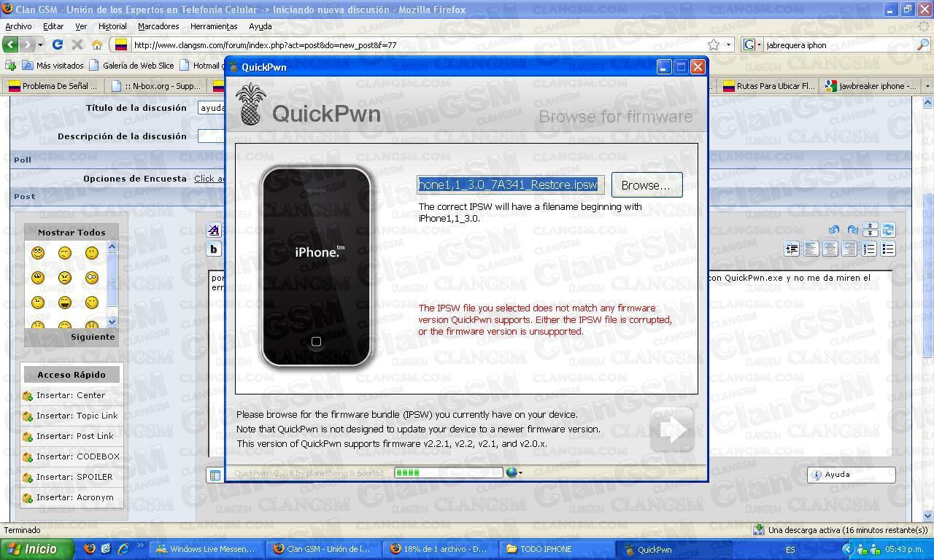Open the Ayuda menu in Firefox
The height and width of the screenshot is (560, 934).
point(260,26)
